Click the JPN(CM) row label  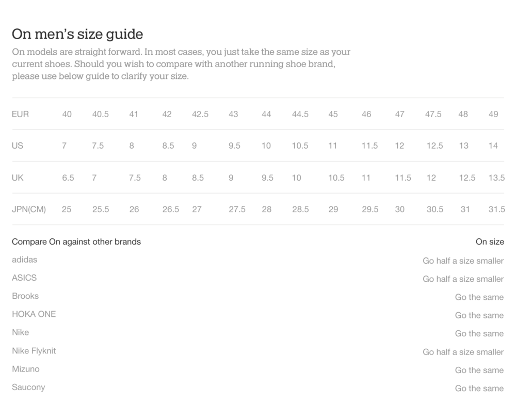[x=29, y=209]
